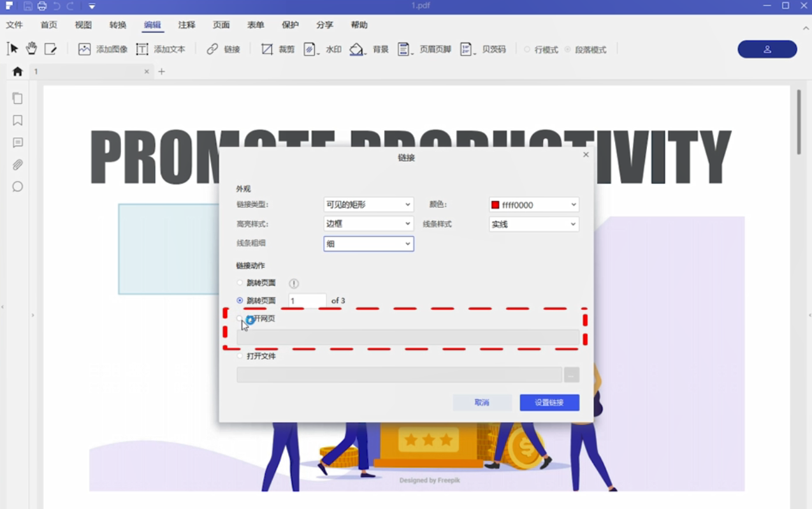The height and width of the screenshot is (509, 812).
Task: Open the 帮助 menu
Action: (359, 25)
